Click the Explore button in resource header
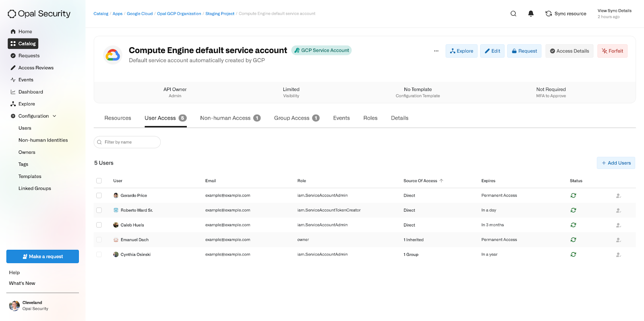The width and height of the screenshot is (644, 321). pos(462,51)
